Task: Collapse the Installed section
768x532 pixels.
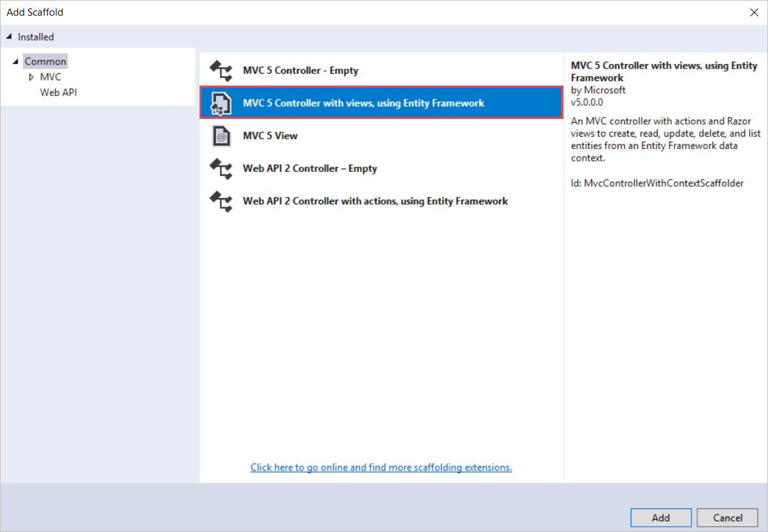Action: [8, 37]
